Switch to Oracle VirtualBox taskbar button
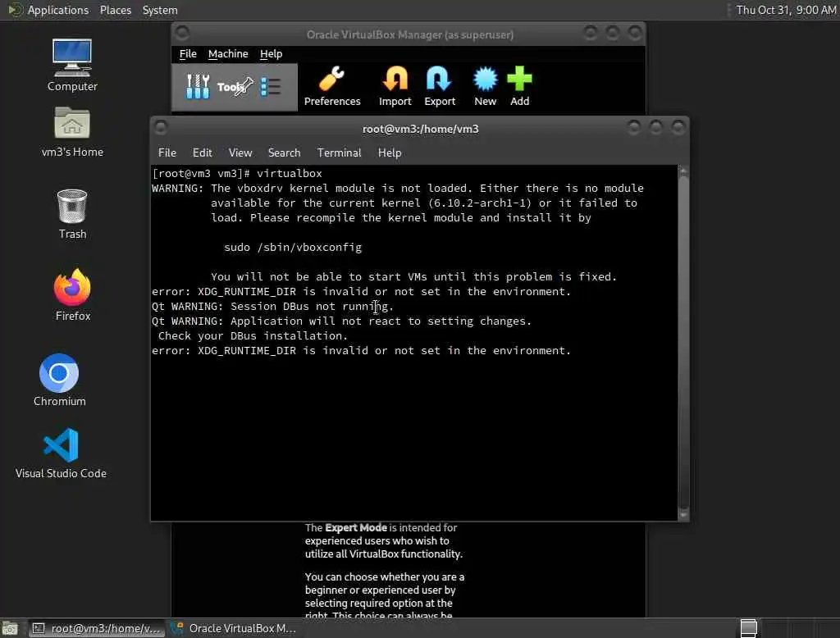Viewport: 840px width, 638px height. click(x=234, y=628)
